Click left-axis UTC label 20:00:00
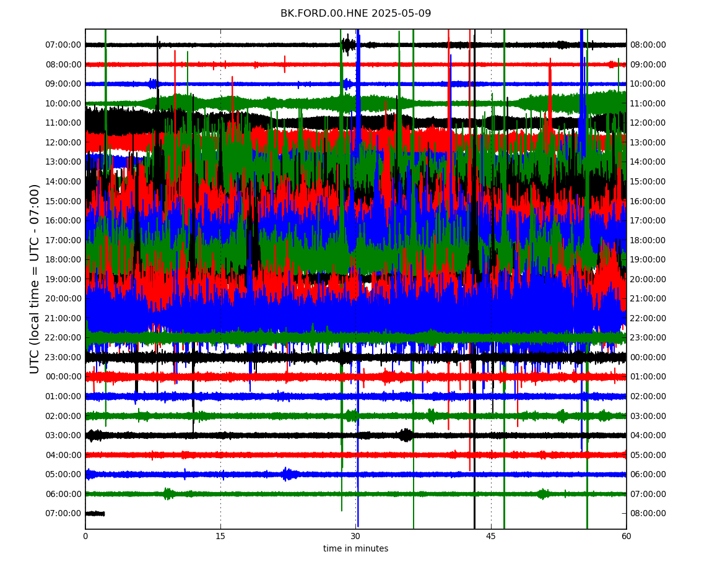Screen dimensions: 712x588 pyautogui.click(x=64, y=299)
